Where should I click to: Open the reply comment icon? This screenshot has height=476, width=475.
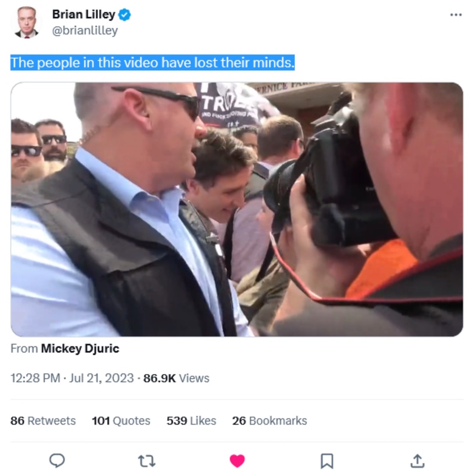click(x=57, y=461)
